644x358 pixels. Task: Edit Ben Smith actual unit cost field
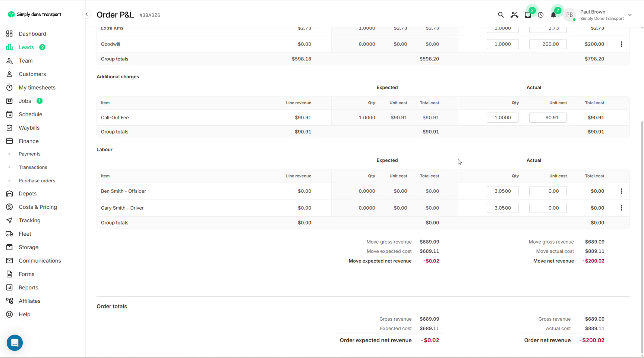coord(548,191)
